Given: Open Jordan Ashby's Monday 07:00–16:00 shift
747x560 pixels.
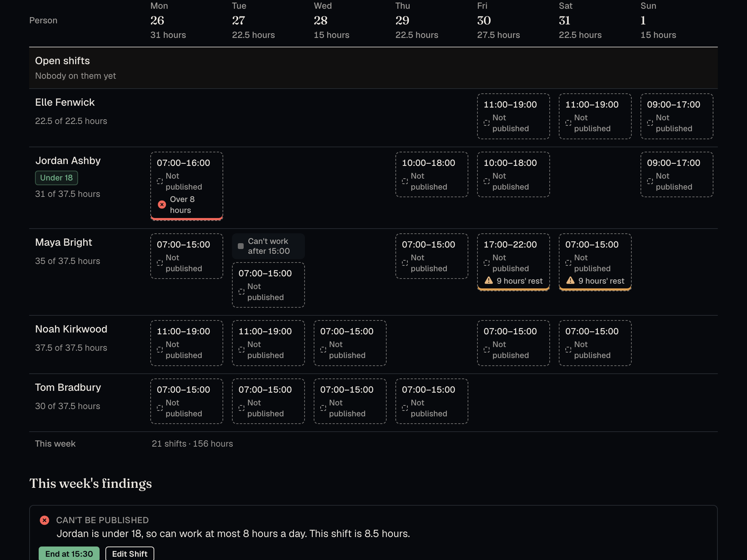Looking at the screenshot, I should coord(187,186).
